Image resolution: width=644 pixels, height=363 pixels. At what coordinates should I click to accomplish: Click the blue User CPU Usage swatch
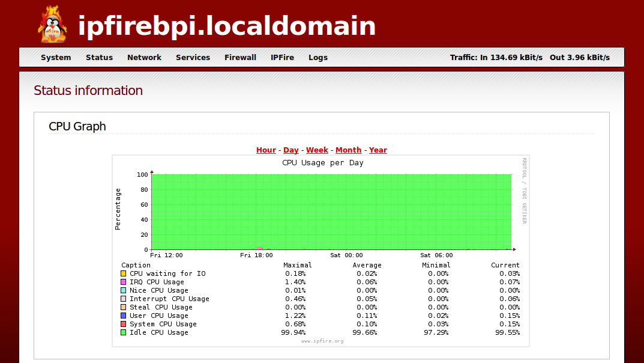point(123,316)
